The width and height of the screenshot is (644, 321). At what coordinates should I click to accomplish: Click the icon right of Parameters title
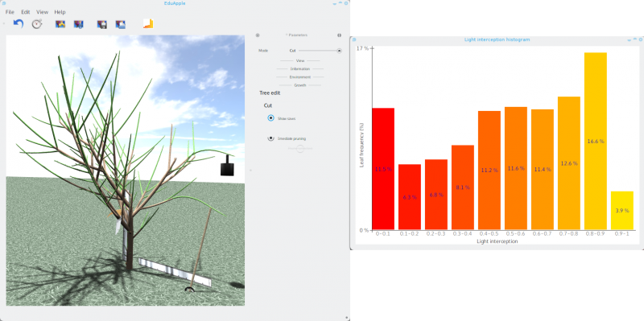(339, 35)
